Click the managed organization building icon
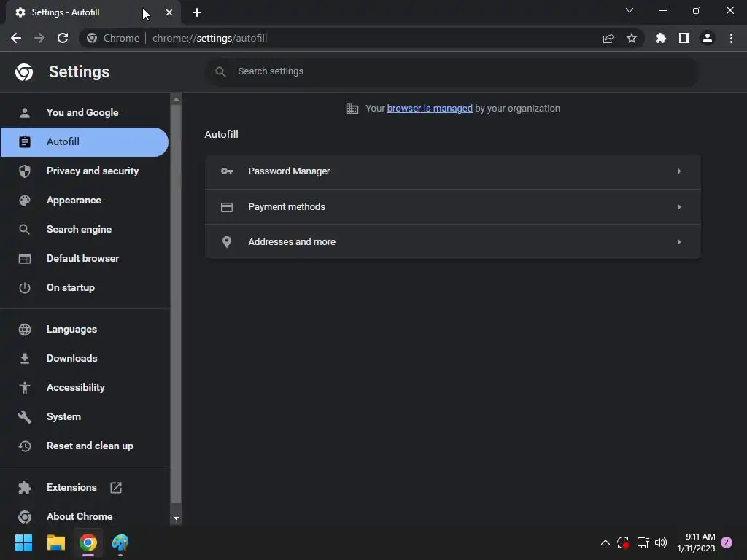 (352, 109)
